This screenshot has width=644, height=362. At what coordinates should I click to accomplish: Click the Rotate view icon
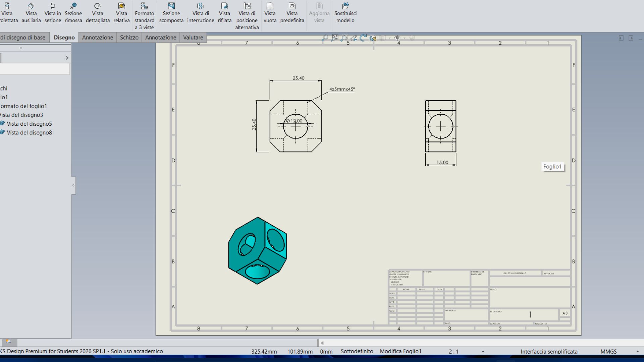tap(363, 38)
